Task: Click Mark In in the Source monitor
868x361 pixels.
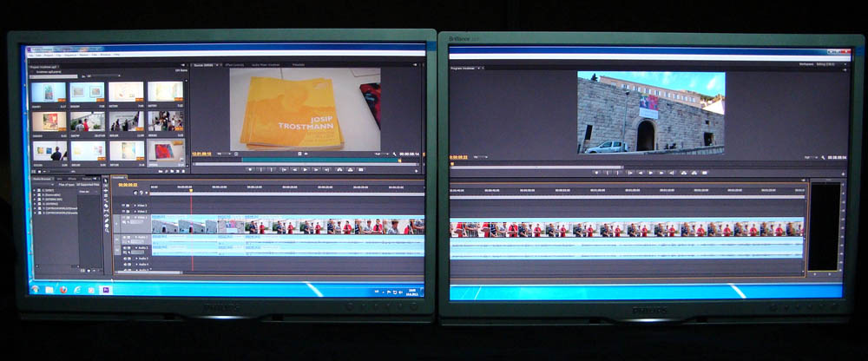Action: tap(261, 170)
